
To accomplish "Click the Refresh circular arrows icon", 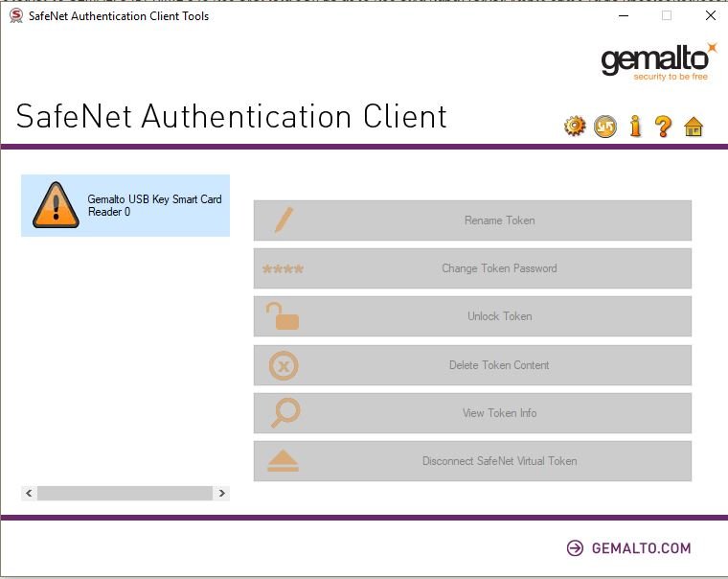I will pyautogui.click(x=605, y=127).
